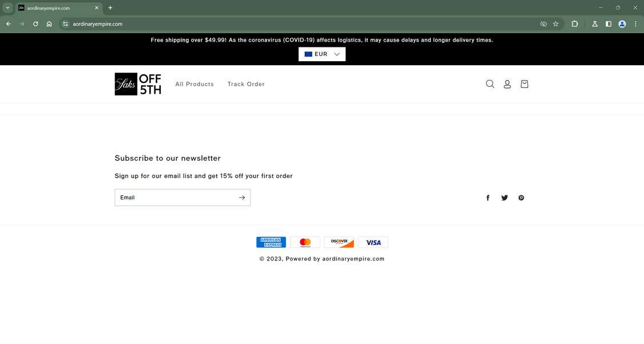Open the search icon in the header

tap(490, 83)
